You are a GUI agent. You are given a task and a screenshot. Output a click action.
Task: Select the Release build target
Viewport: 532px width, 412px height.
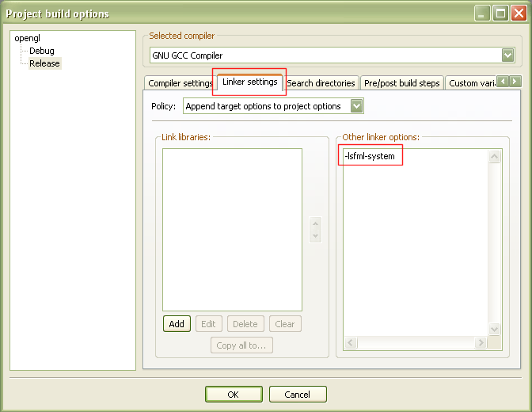click(x=44, y=63)
